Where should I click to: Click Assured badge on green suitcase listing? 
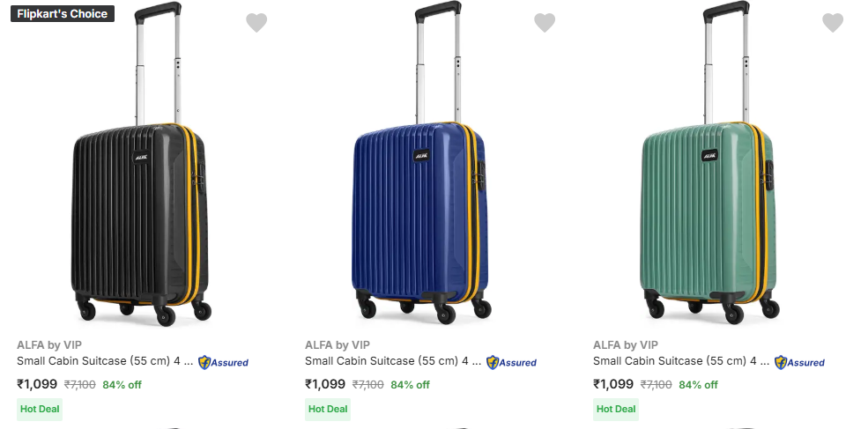(x=799, y=362)
